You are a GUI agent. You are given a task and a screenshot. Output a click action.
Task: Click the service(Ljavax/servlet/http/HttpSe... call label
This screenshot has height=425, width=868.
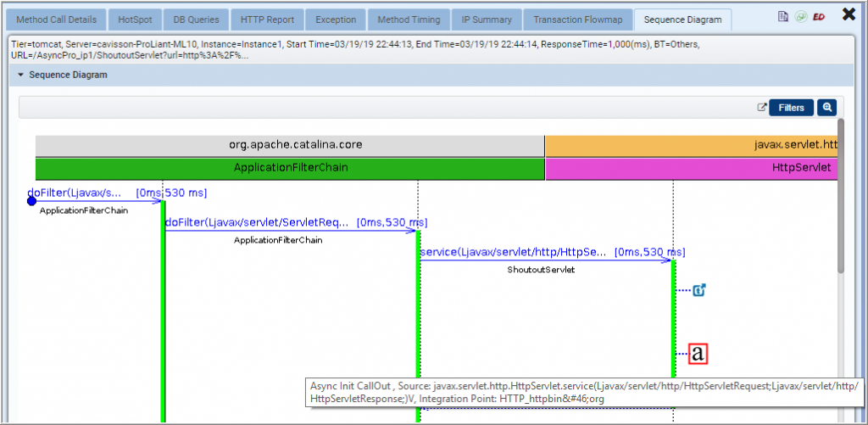(514, 252)
